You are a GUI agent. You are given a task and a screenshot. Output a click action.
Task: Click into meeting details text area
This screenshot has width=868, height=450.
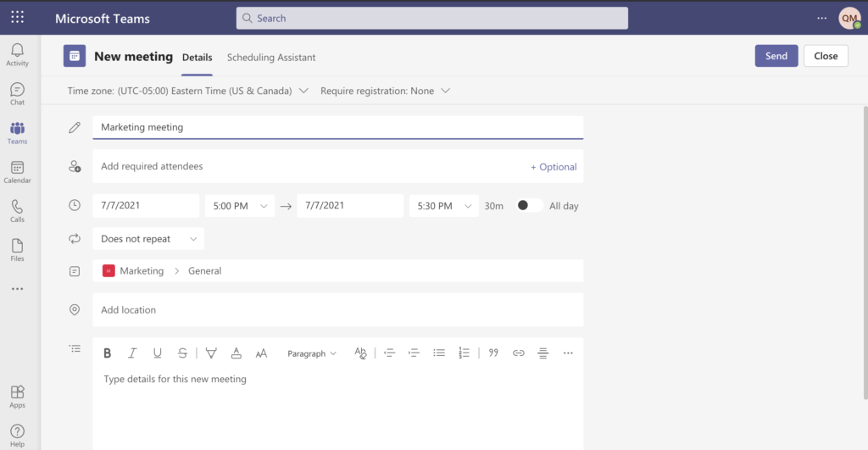pos(337,409)
